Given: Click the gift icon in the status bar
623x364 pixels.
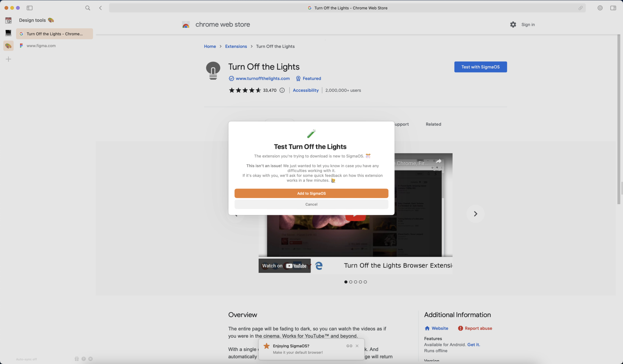Looking at the screenshot, I should click(77, 359).
